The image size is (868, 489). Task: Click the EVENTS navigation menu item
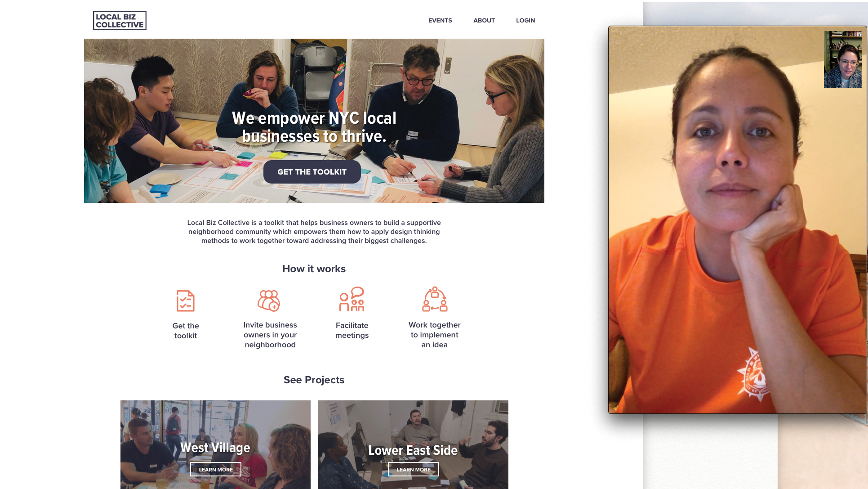pyautogui.click(x=440, y=20)
